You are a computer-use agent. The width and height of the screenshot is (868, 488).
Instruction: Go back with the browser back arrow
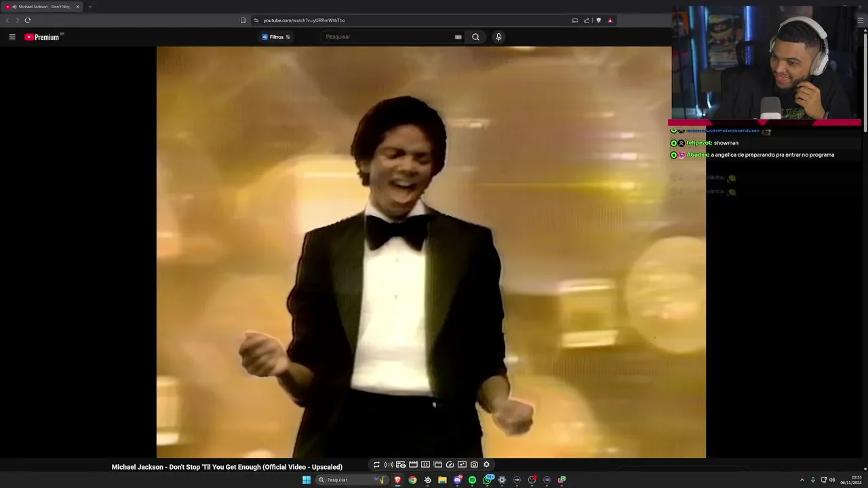(7, 20)
